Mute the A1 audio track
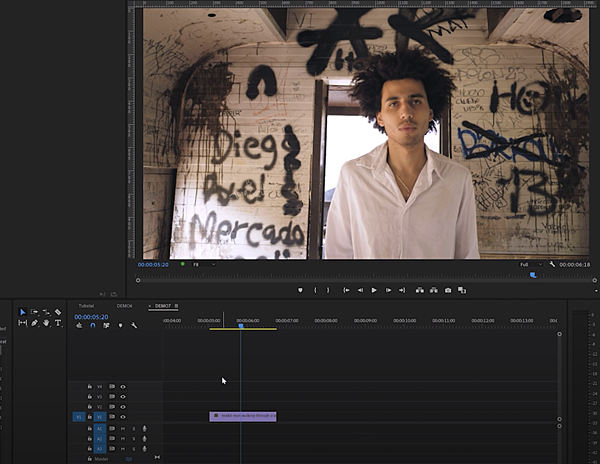 tap(123, 428)
